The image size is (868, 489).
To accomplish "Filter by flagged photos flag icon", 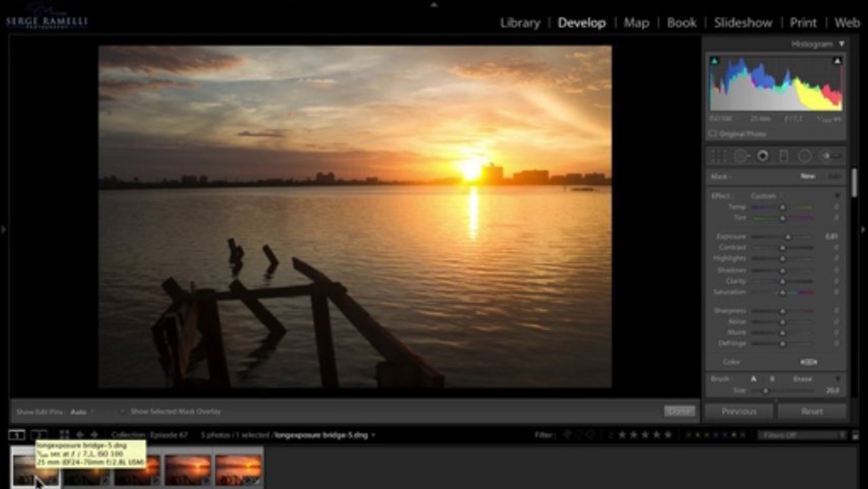I will click(x=567, y=435).
